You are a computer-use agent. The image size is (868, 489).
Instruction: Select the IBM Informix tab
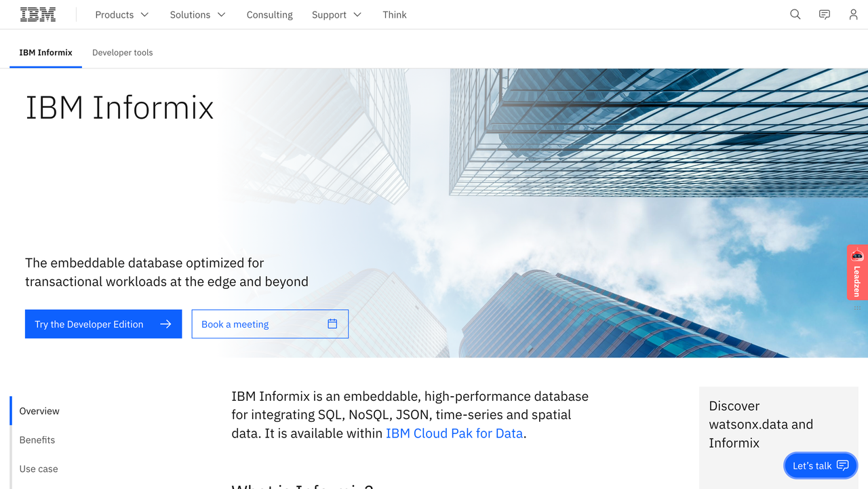tap(45, 52)
